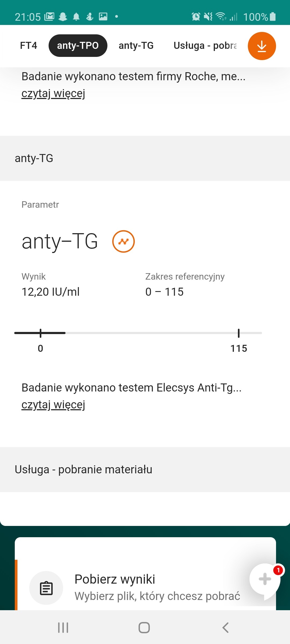Select the anty-TPO tab

tap(78, 46)
